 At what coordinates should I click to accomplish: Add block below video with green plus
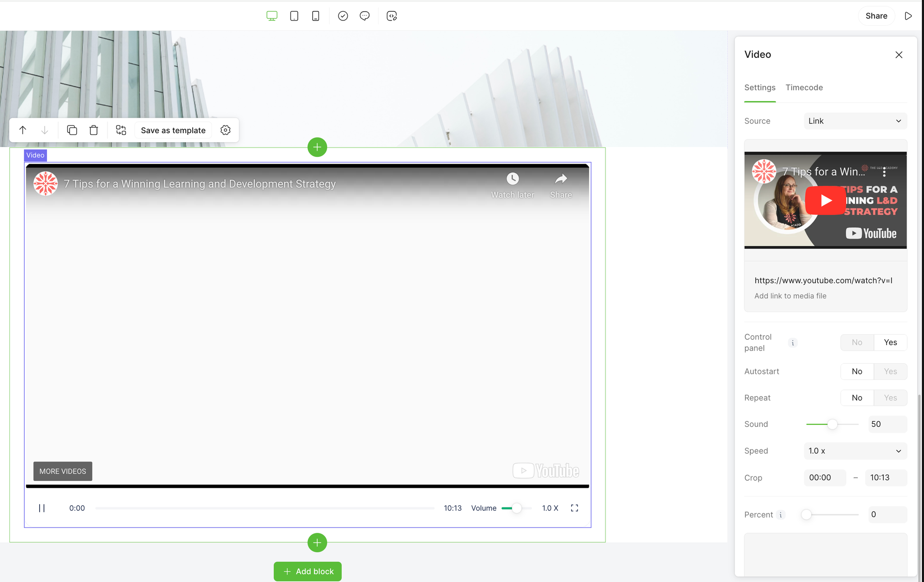tap(317, 543)
